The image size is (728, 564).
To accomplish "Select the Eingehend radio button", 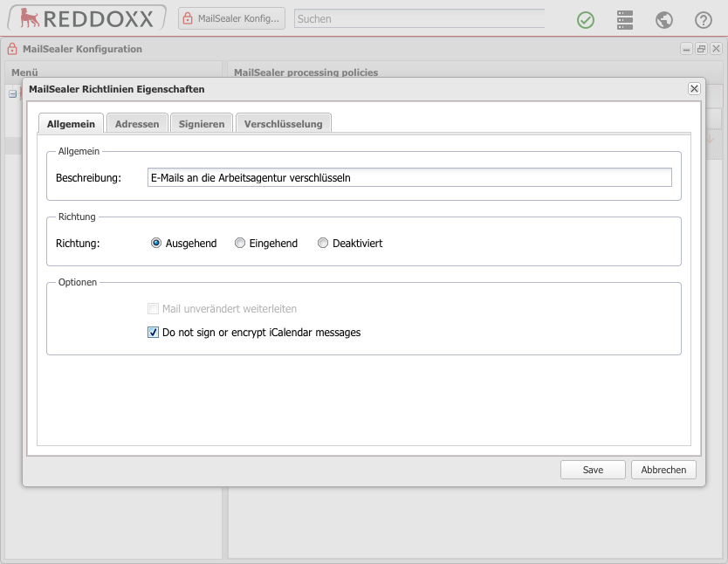I will 239,243.
